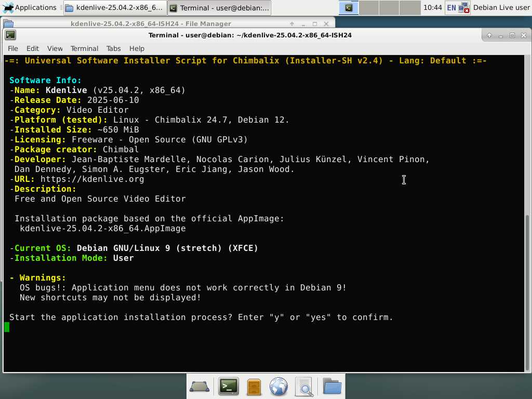Click the Current OS Debian line
532x399 pixels.
click(134, 248)
